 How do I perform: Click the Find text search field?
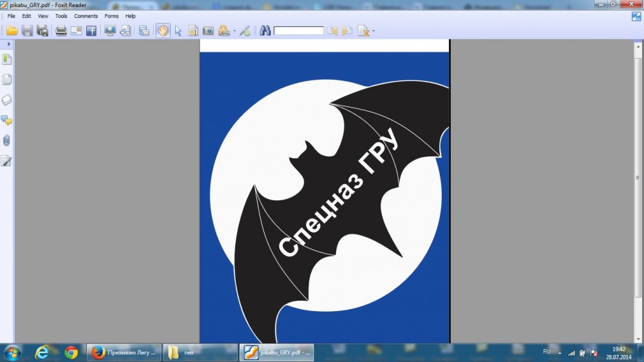click(298, 30)
